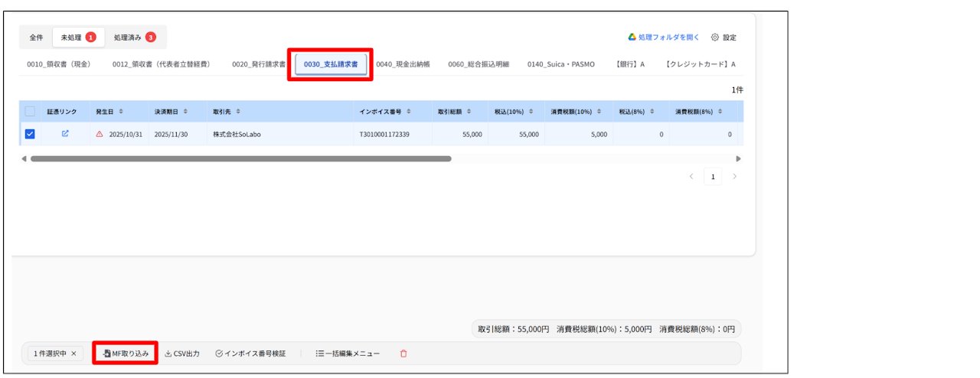
Task: Click the 2025/10/31 date cell
Action: click(126, 134)
